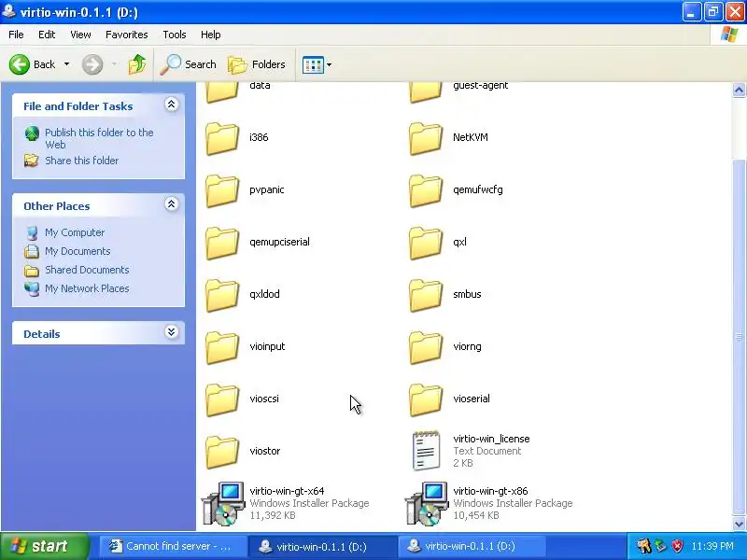
Task: Open the Tools menu
Action: tap(175, 35)
